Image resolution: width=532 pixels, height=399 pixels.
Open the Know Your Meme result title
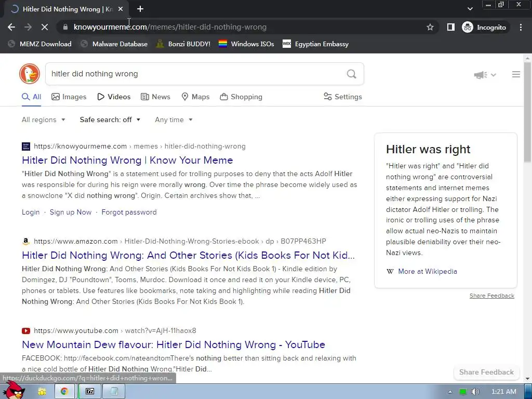[127, 160]
